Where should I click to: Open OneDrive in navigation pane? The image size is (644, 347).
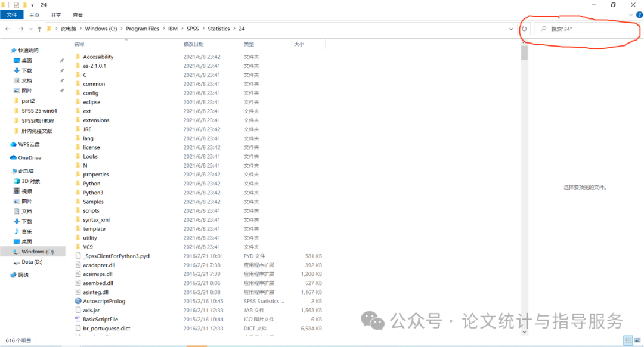[30, 157]
